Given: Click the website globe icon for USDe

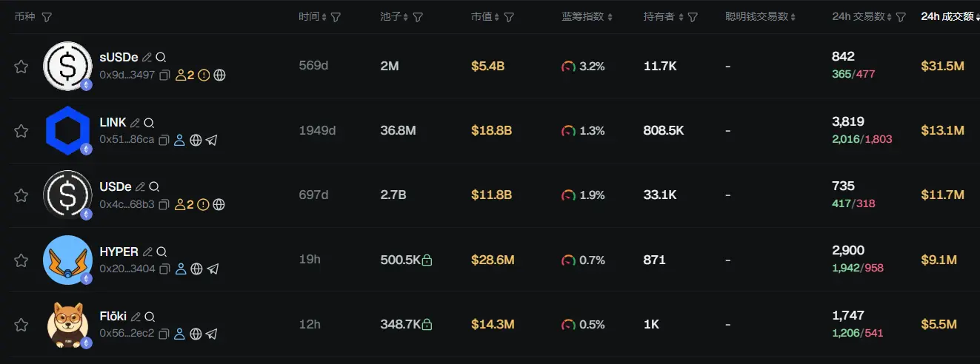Looking at the screenshot, I should click(x=219, y=204).
